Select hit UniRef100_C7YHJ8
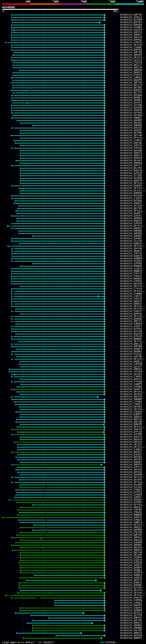The image size is (146, 644). tap(131, 289)
